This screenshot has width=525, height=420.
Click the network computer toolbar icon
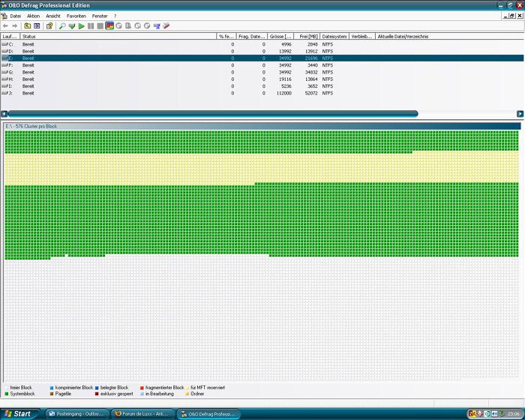tap(157, 25)
